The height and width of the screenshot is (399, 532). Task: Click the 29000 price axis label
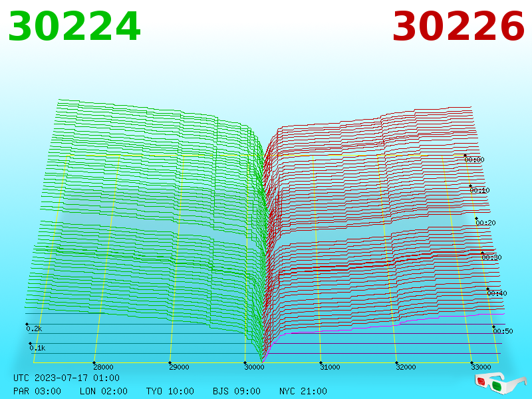point(179,367)
